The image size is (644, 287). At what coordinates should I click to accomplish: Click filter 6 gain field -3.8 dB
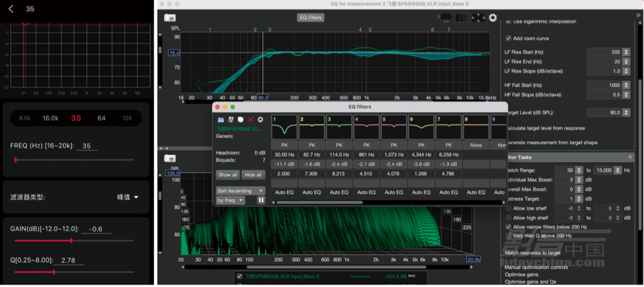(421, 164)
